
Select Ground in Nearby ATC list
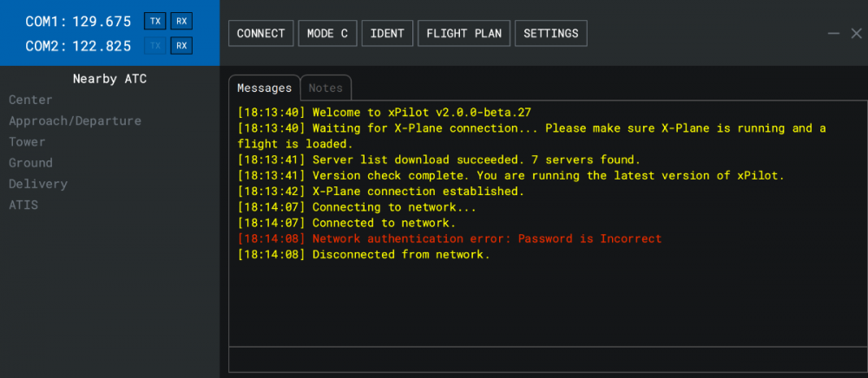point(30,163)
